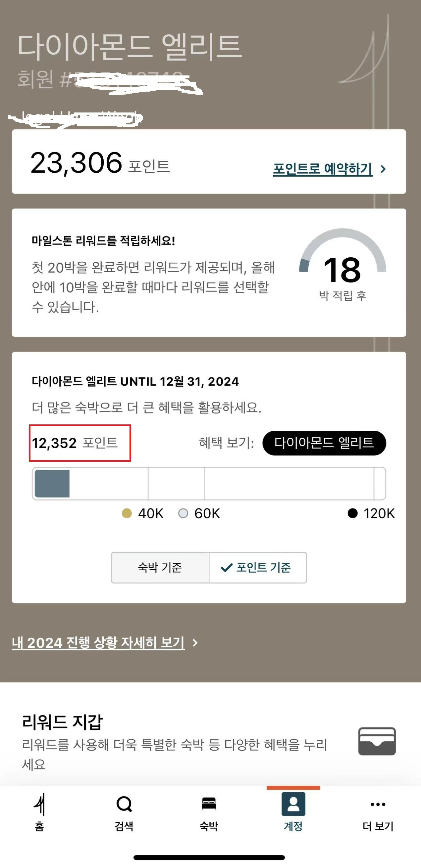The height and width of the screenshot is (868, 421).
Task: Open the three-dots more icon
Action: 378,804
